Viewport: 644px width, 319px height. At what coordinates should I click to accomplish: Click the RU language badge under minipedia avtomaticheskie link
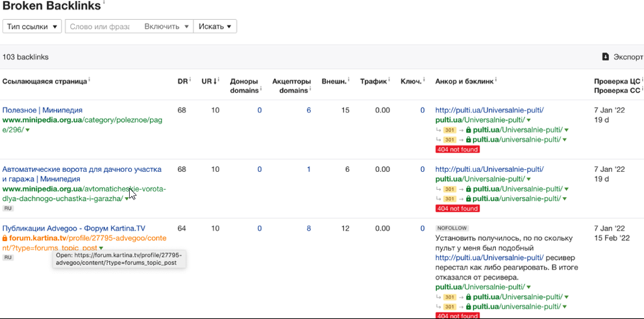[8, 208]
